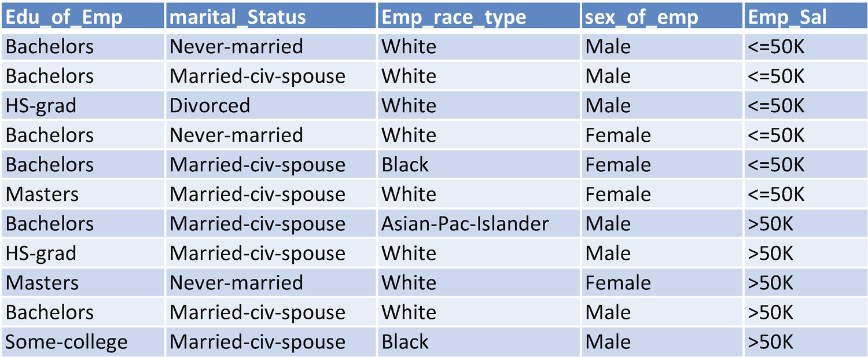Screen dimensions: 868x357
Task: Select the Divorced cell
Action: point(209,105)
